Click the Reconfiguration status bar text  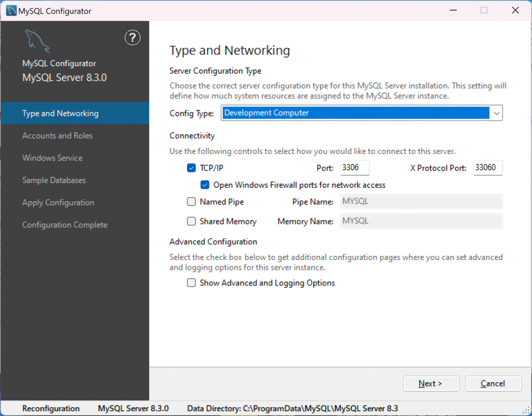click(51, 408)
